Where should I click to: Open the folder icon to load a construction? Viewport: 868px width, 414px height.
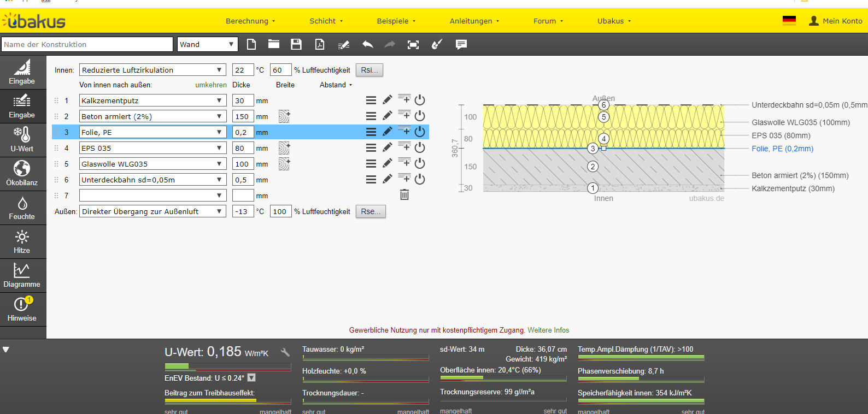[274, 44]
